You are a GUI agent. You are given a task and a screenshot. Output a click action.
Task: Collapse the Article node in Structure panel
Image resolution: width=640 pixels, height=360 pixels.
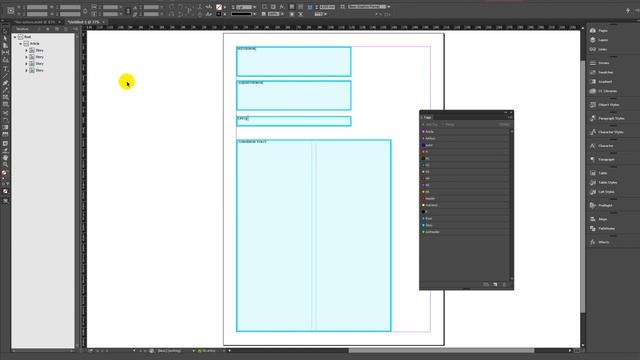click(21, 44)
